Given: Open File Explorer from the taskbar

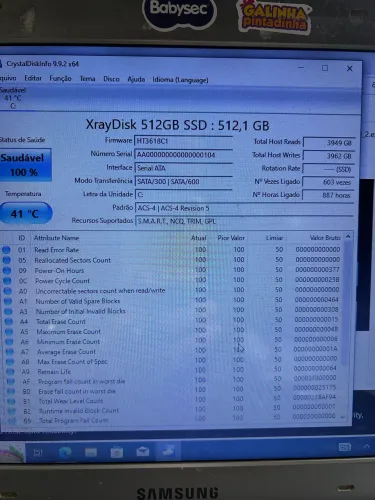Looking at the screenshot, I should click(91, 452).
